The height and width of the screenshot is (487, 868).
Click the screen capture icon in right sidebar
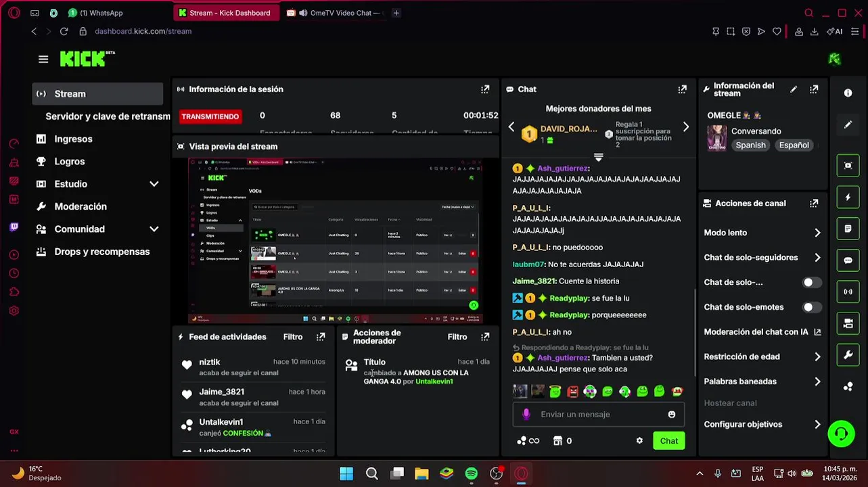[x=848, y=166]
